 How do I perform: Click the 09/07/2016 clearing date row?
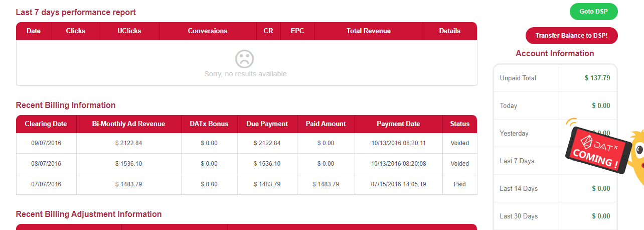tap(46, 143)
